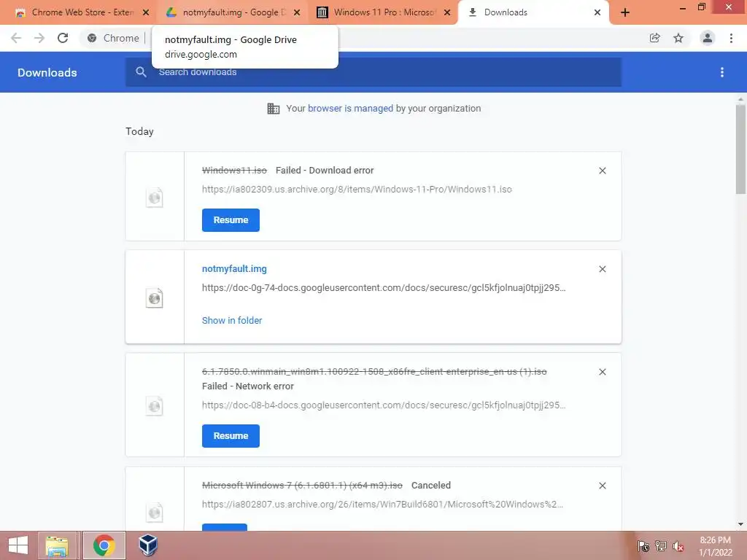The width and height of the screenshot is (747, 560).
Task: Close the Chrome Web Store tab
Action: (146, 12)
